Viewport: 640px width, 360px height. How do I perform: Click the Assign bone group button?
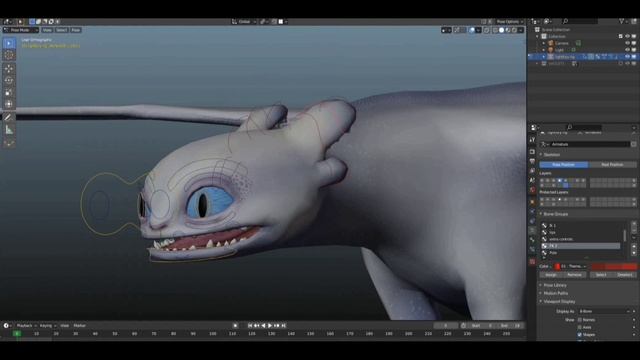coord(551,275)
